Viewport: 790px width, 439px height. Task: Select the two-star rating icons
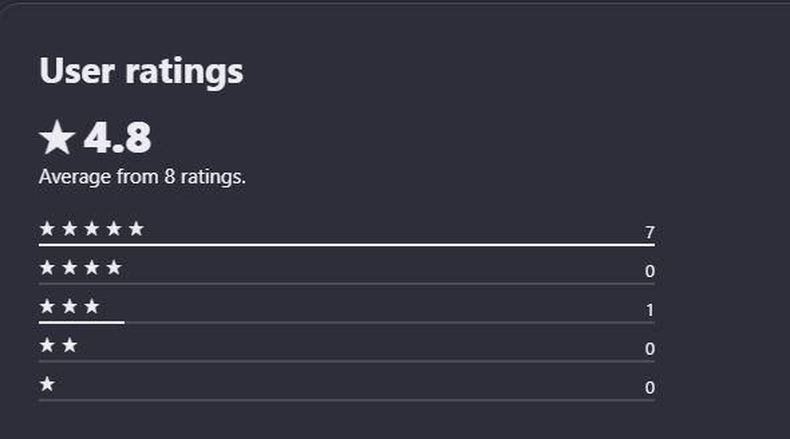coord(58,346)
